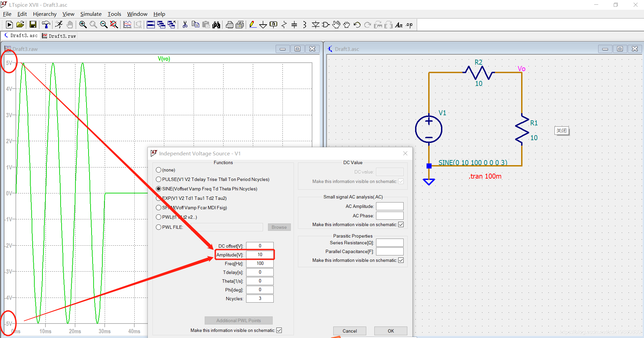644x338 pixels.
Task: Halt the simulation using the running-man icon
Action: pos(59,24)
